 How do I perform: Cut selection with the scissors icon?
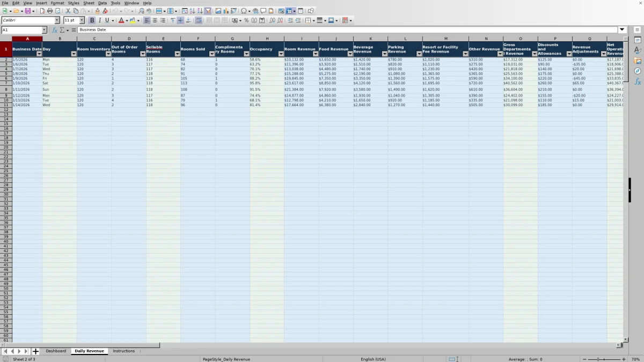coord(68,11)
